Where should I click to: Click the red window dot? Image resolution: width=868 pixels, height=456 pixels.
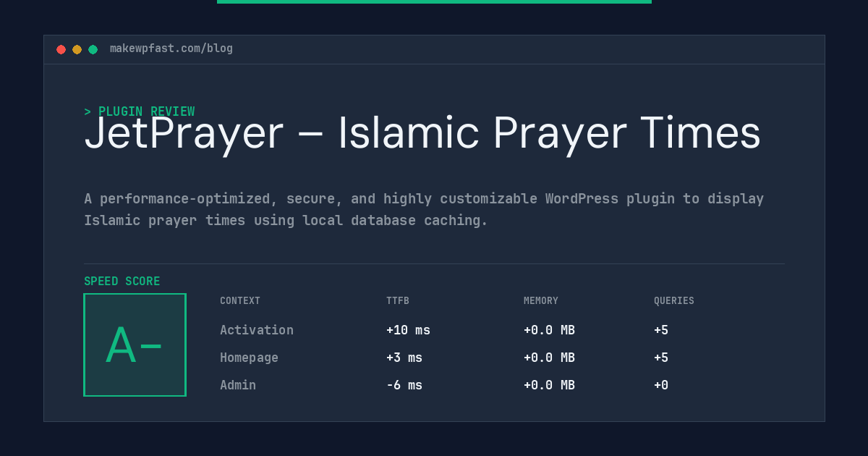pyautogui.click(x=61, y=49)
